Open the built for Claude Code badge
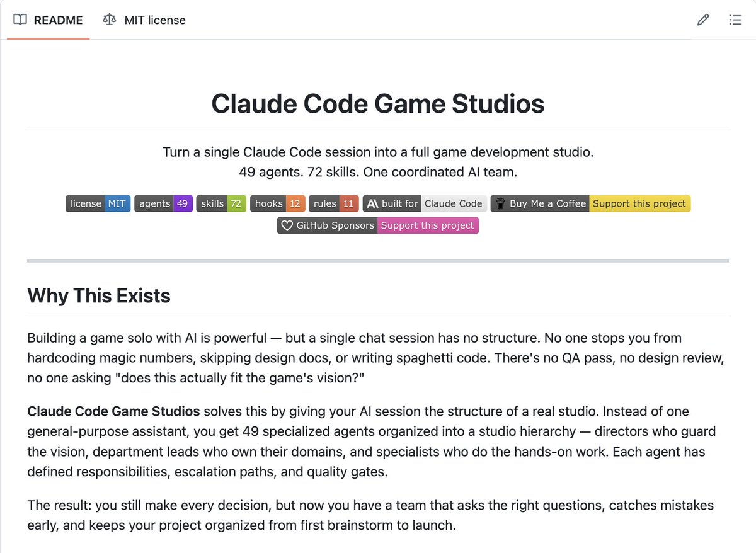Screen dimensions: 756x553 (425, 203)
